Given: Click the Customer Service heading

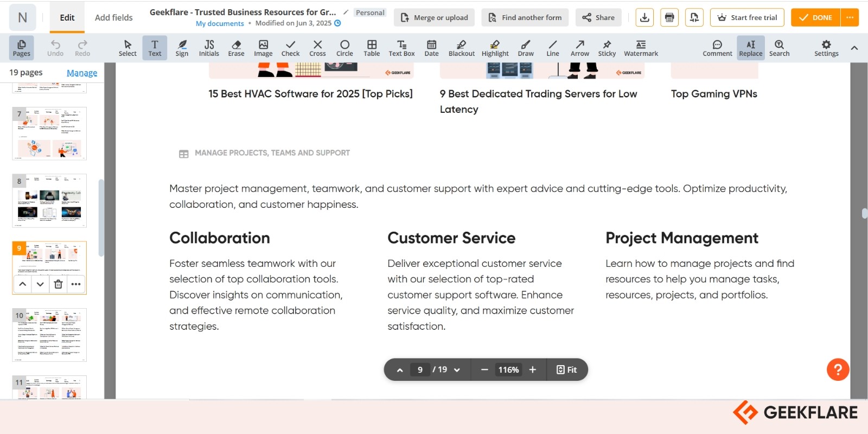Looking at the screenshot, I should coord(451,238).
